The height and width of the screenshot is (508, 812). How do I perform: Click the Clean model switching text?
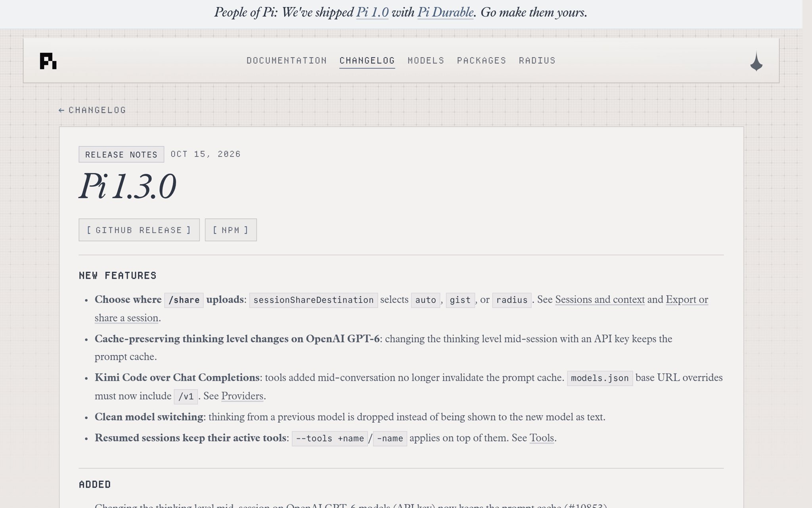click(x=149, y=417)
